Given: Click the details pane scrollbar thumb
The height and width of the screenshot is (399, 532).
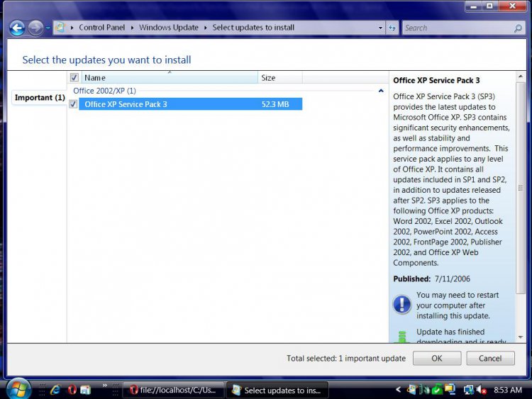Looking at the screenshot, I should (x=521, y=188).
